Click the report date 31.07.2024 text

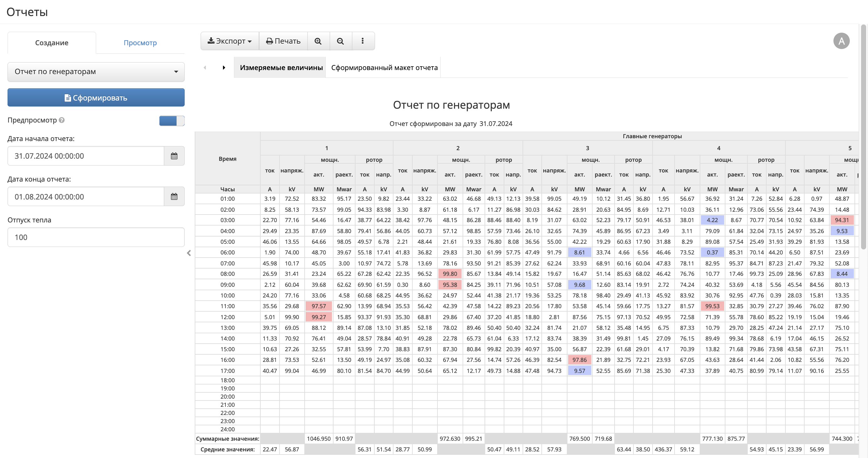496,124
